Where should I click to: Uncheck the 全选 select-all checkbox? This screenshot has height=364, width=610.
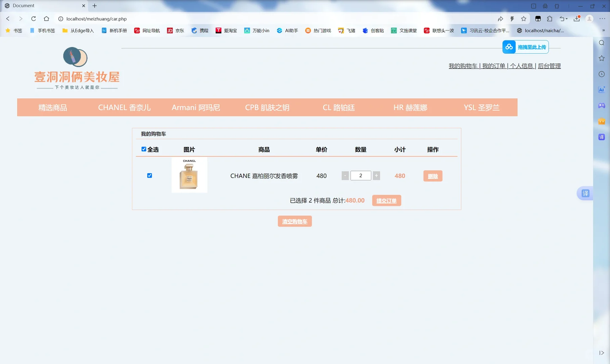[x=144, y=149]
